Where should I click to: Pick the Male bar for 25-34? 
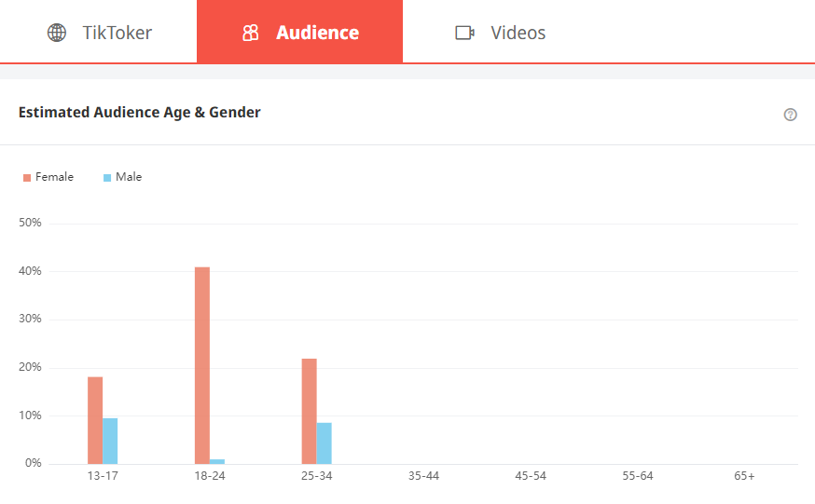click(x=325, y=443)
